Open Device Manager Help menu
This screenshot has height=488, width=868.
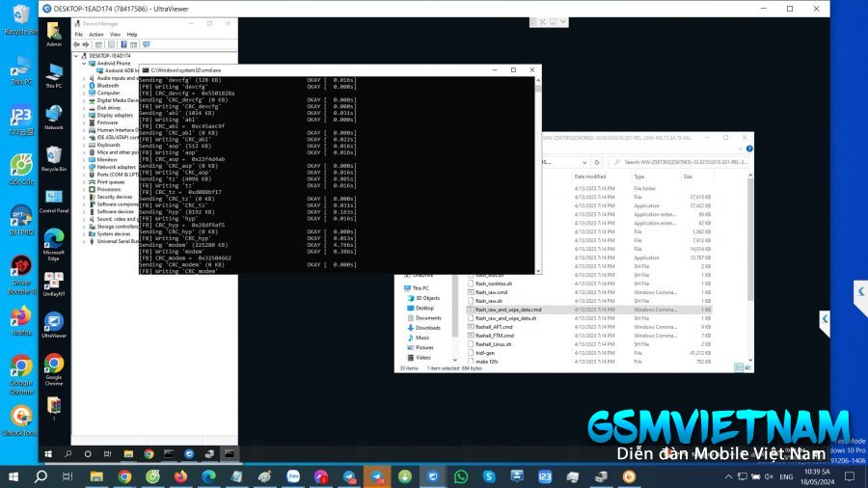pos(132,35)
